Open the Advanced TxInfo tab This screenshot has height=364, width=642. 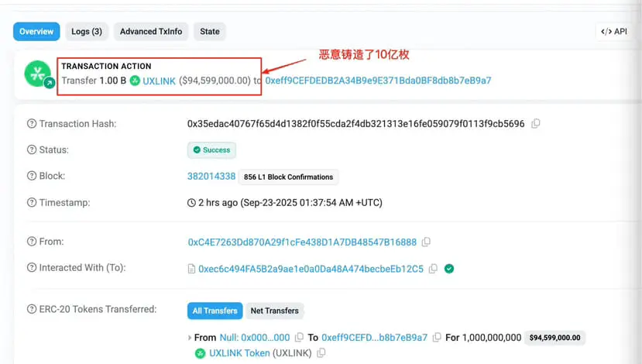151,32
